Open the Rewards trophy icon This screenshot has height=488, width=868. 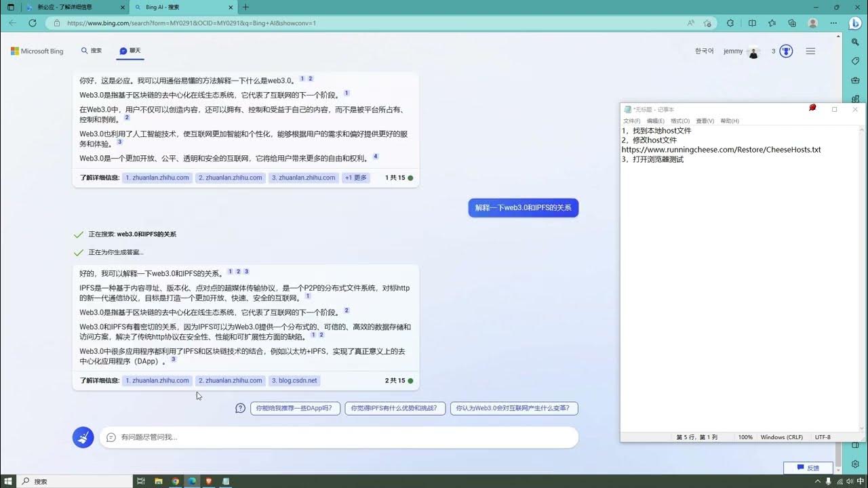click(x=786, y=51)
